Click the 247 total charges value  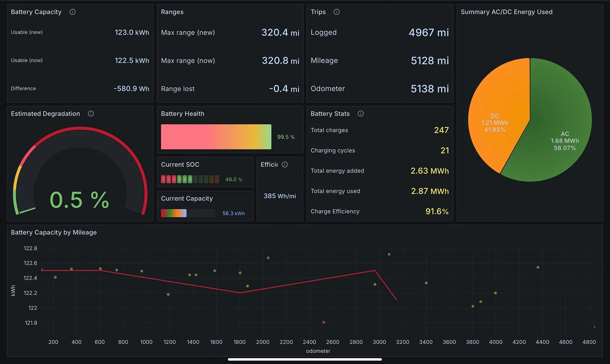click(441, 130)
